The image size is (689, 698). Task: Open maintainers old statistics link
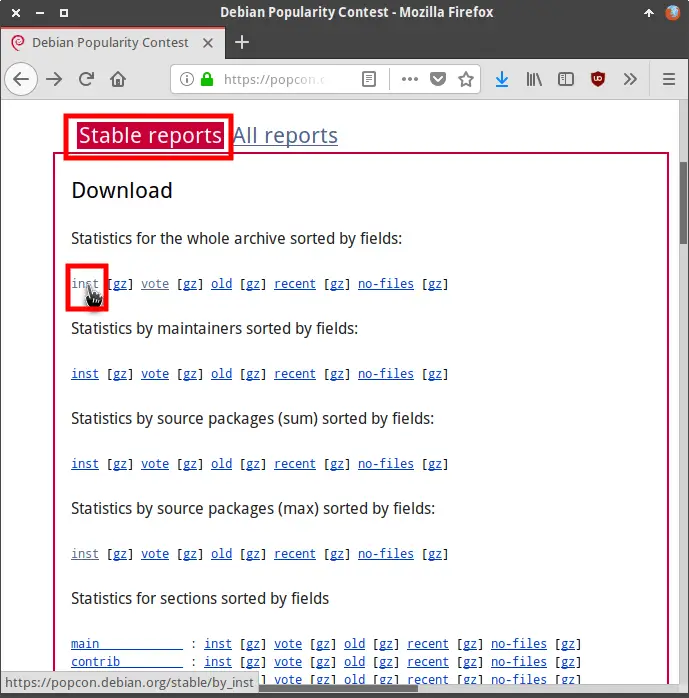pos(222,374)
